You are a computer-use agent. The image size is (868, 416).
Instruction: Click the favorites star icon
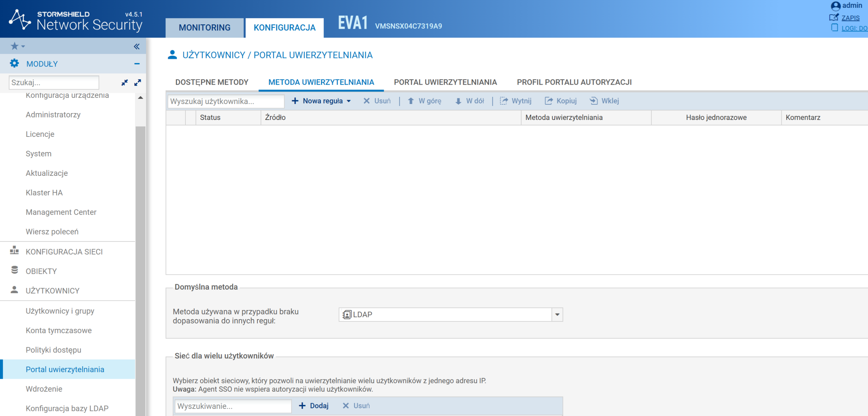15,46
